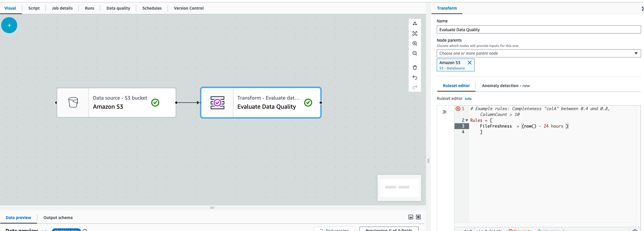
Task: Select the Amazon S3 bucket node icon
Action: 73,103
